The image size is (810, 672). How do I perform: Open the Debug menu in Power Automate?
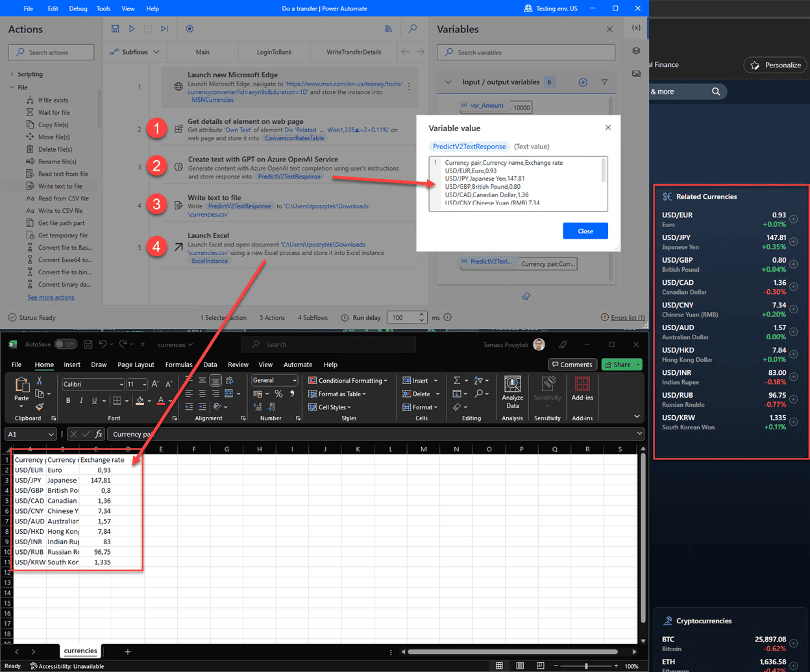coord(77,8)
